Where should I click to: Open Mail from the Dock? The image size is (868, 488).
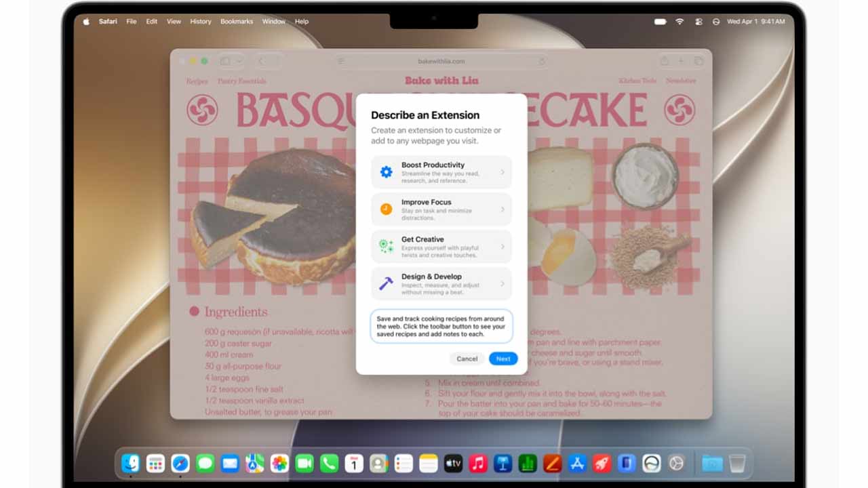coord(230,463)
